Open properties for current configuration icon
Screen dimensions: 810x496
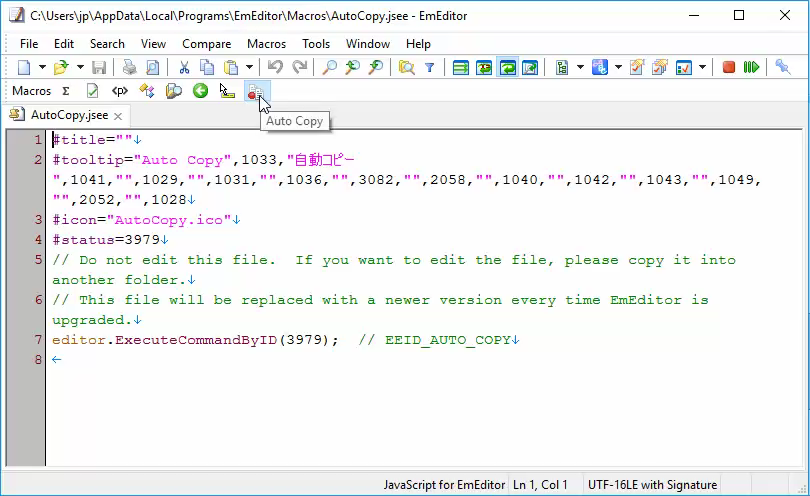coord(636,67)
